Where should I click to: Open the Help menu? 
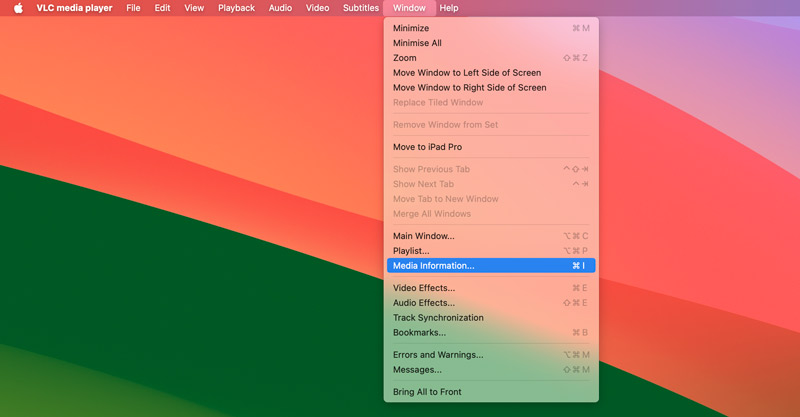[449, 8]
